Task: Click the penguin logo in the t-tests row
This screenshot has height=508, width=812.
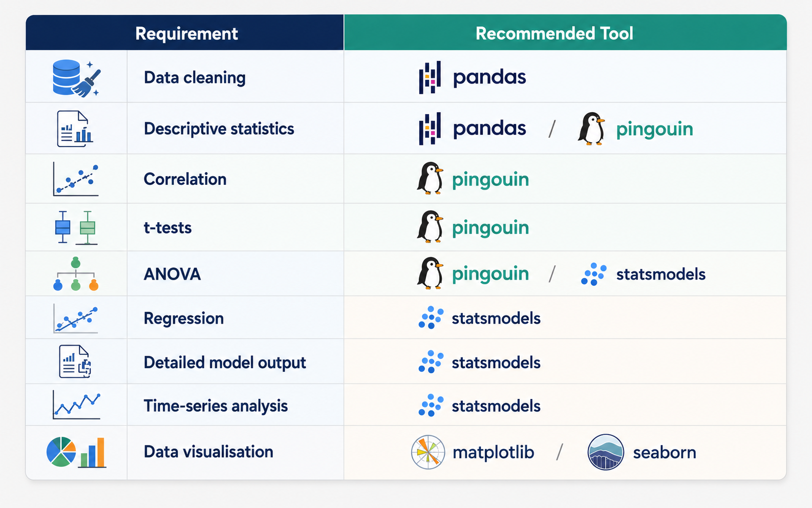Action: [x=430, y=226]
